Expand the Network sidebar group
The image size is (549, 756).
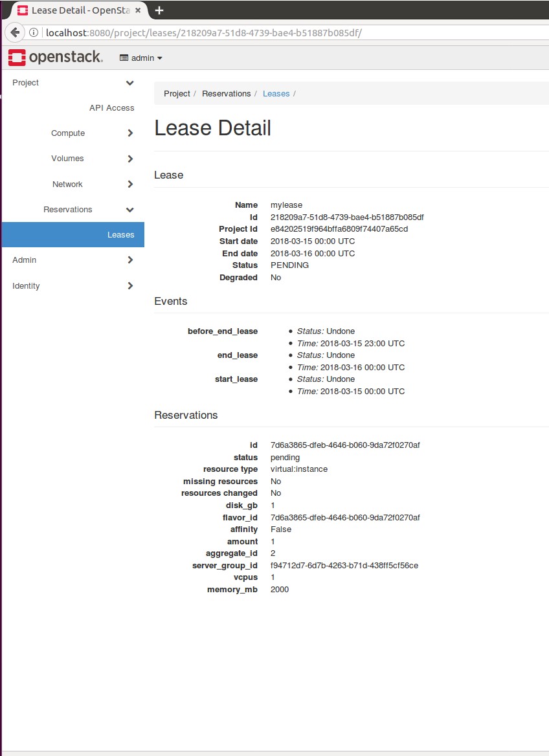tap(73, 184)
